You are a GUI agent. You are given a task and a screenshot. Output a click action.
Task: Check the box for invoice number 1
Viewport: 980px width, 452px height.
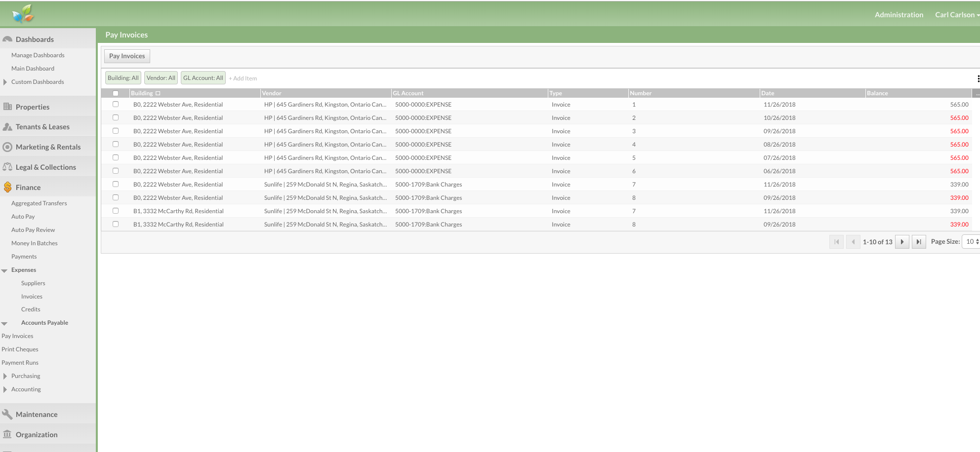point(116,105)
